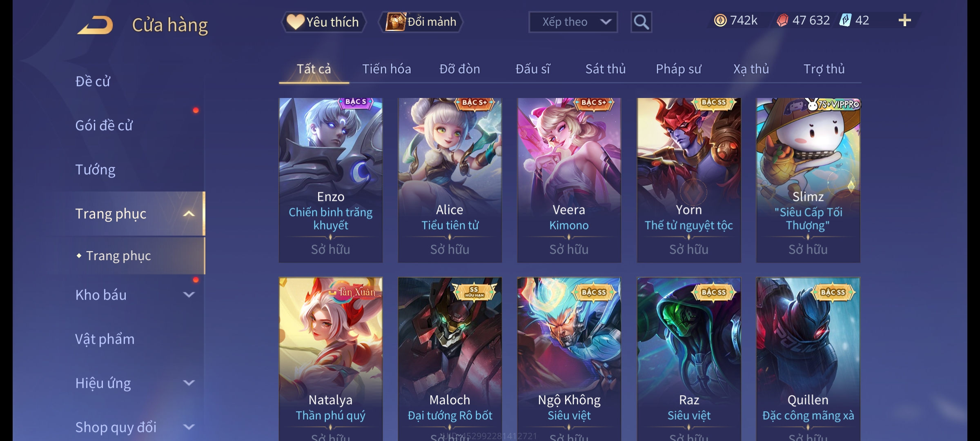Tap the gold coin balance icon
This screenshot has width=980, height=441.
click(x=720, y=20)
